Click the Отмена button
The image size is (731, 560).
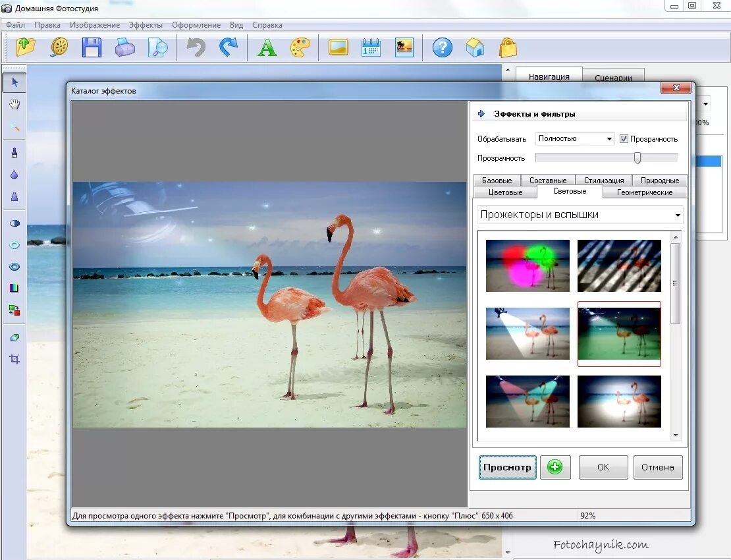(x=657, y=467)
